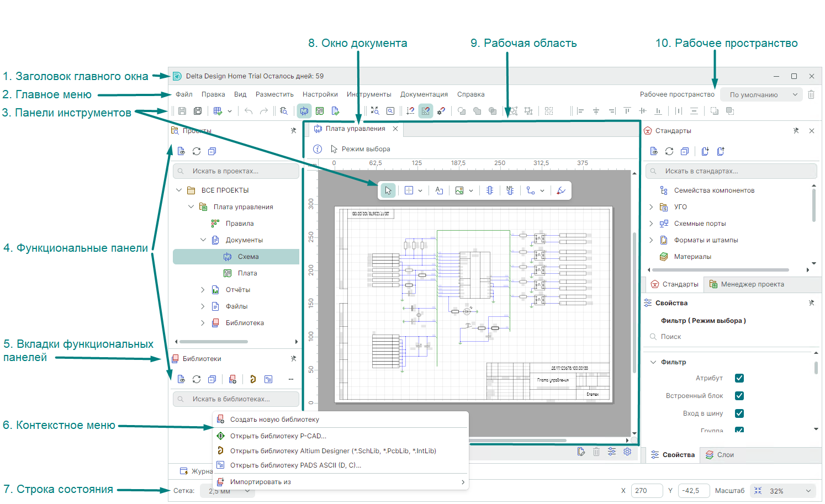Click the import icon in the Стандарты toolbar

[x=705, y=151]
